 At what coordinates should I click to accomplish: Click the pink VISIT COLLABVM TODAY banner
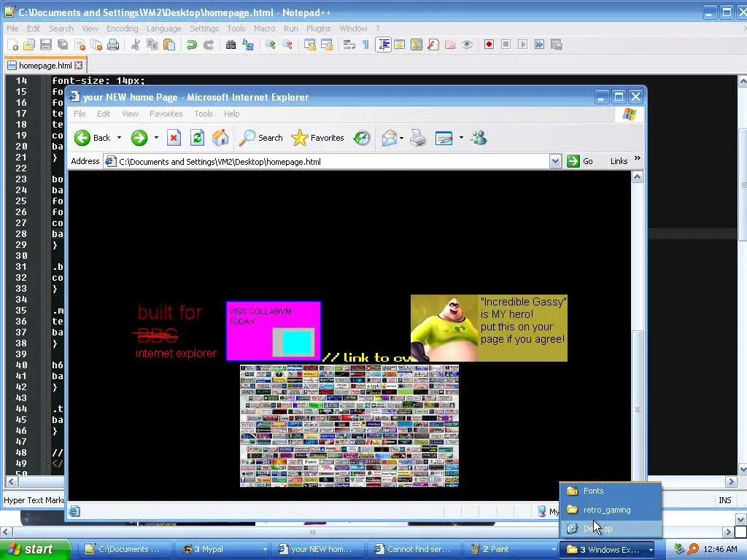click(x=274, y=330)
